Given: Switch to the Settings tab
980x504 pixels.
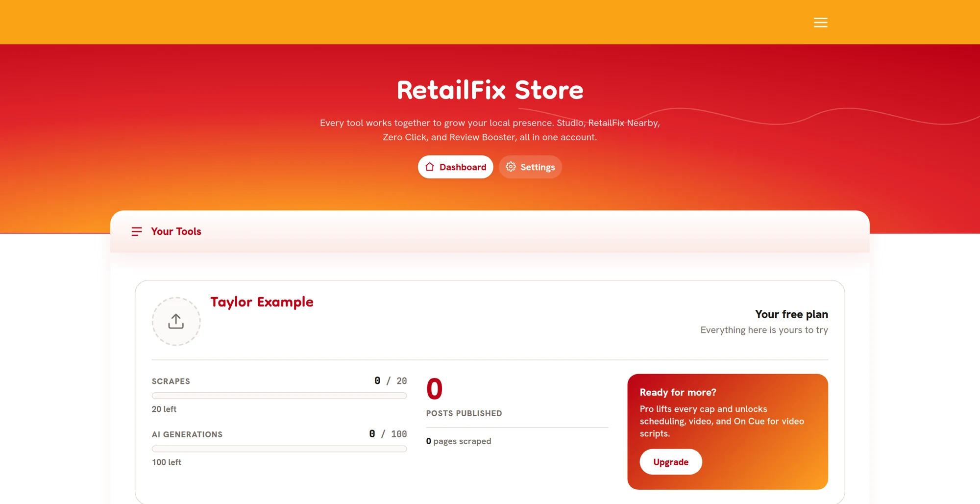Looking at the screenshot, I should pyautogui.click(x=530, y=167).
